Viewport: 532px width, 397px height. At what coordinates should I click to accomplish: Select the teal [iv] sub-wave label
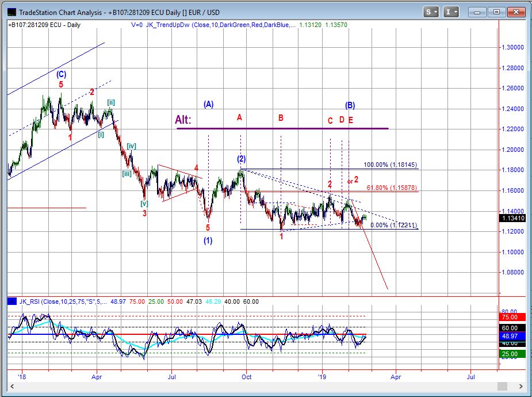pyautogui.click(x=131, y=146)
